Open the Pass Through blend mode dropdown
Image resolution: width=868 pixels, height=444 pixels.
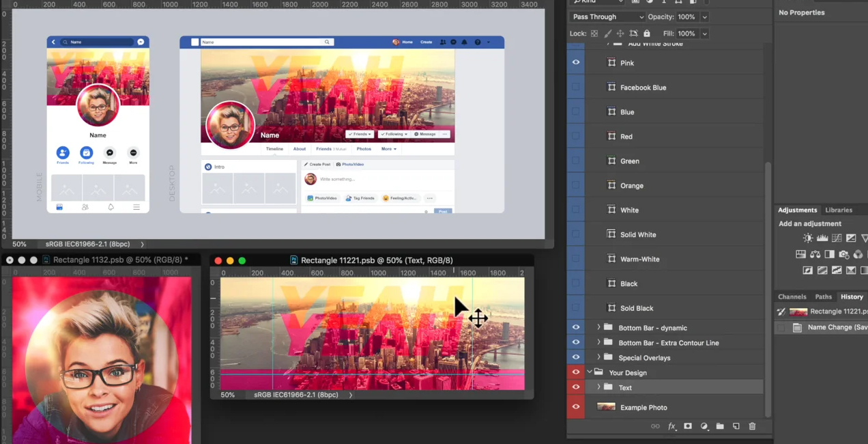point(607,16)
